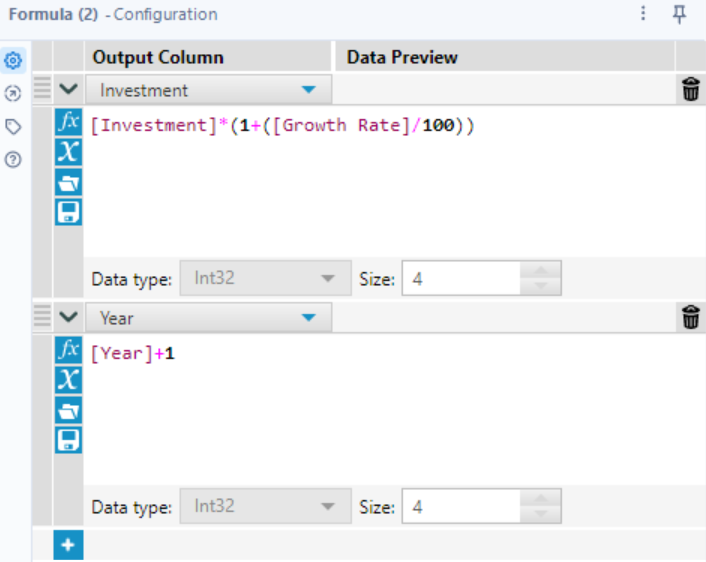Image resolution: width=706 pixels, height=562 pixels.
Task: Open the Investment output column dropdown
Action: pyautogui.click(x=309, y=90)
